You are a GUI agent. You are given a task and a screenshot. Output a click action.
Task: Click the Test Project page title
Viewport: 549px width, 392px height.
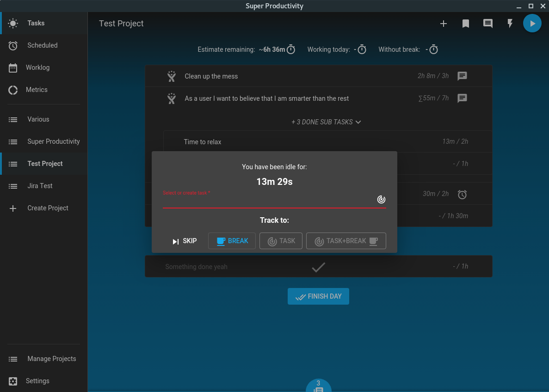click(121, 24)
